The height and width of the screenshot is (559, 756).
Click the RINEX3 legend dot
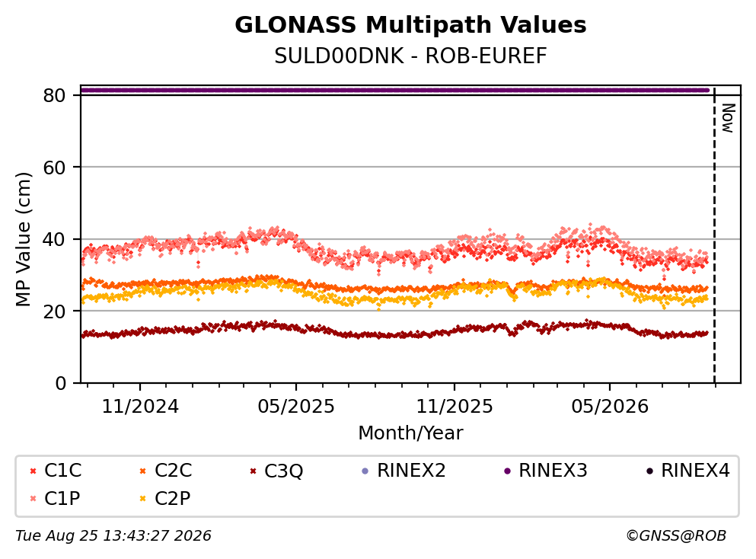tap(507, 471)
